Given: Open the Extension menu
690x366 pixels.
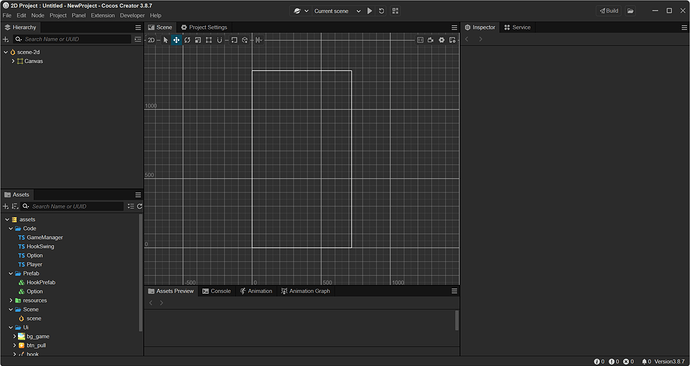Looking at the screenshot, I should click(103, 15).
